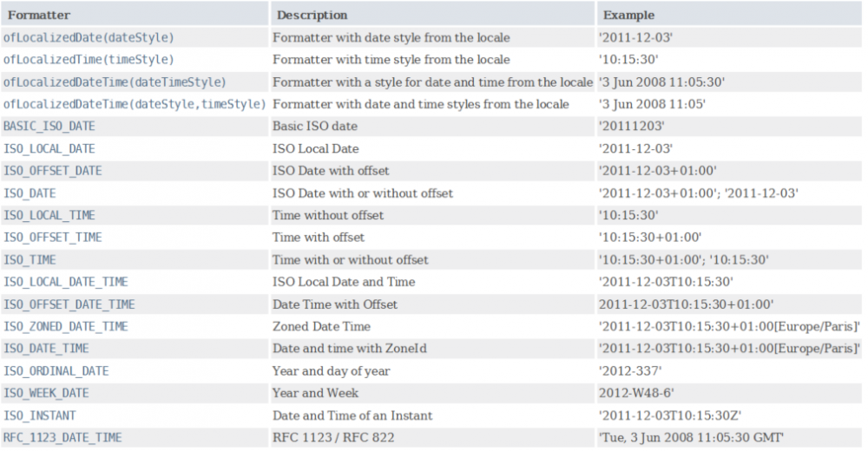Follow the ISO_OFFSET_TIME link
Screen dimensions: 868x451
pyautogui.click(x=53, y=238)
